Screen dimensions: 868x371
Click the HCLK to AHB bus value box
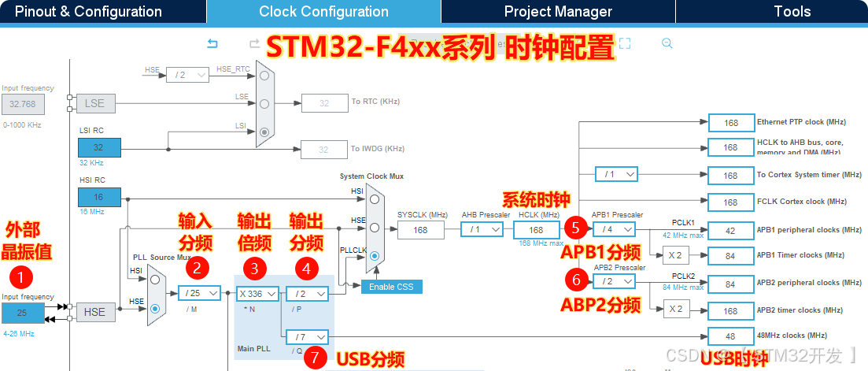731,147
